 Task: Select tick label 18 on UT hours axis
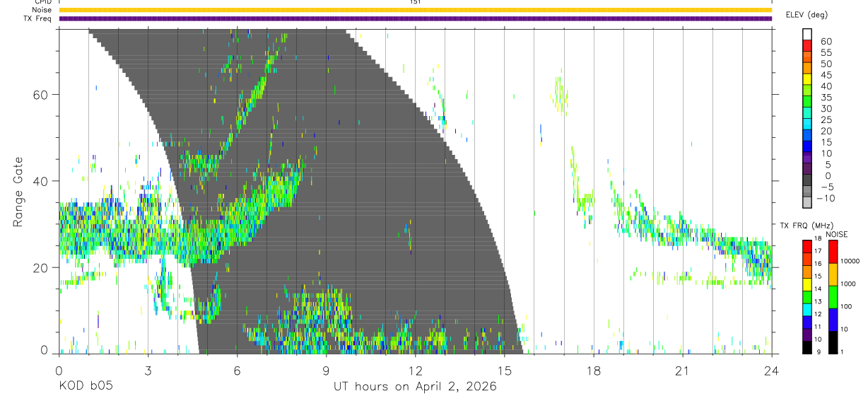coord(593,371)
